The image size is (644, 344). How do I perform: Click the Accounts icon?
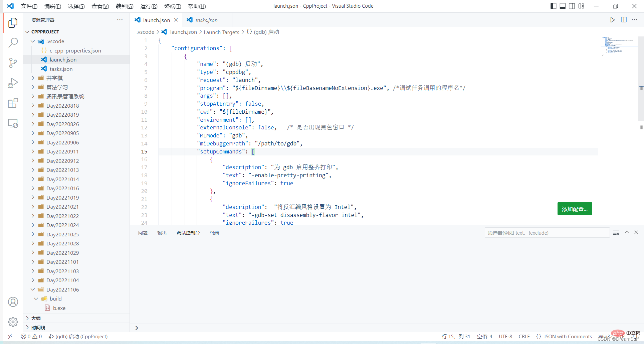click(13, 302)
